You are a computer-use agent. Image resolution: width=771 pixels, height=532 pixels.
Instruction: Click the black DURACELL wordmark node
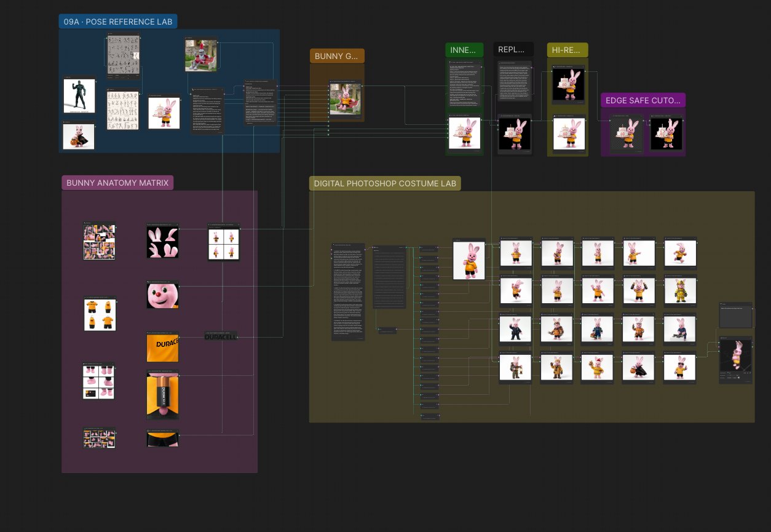[x=221, y=336]
